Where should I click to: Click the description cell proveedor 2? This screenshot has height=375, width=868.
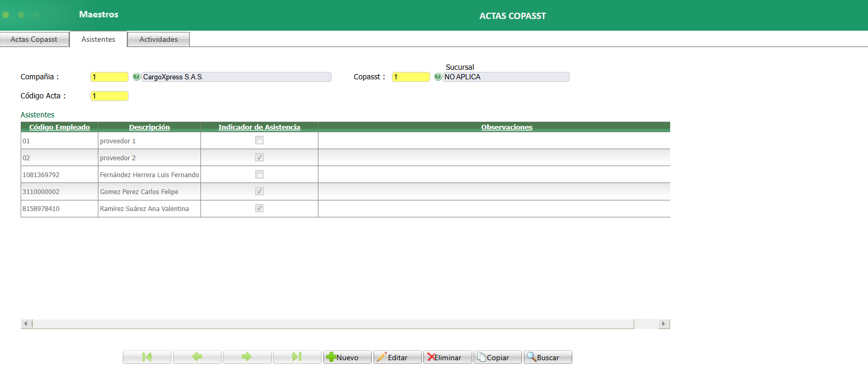pos(149,158)
